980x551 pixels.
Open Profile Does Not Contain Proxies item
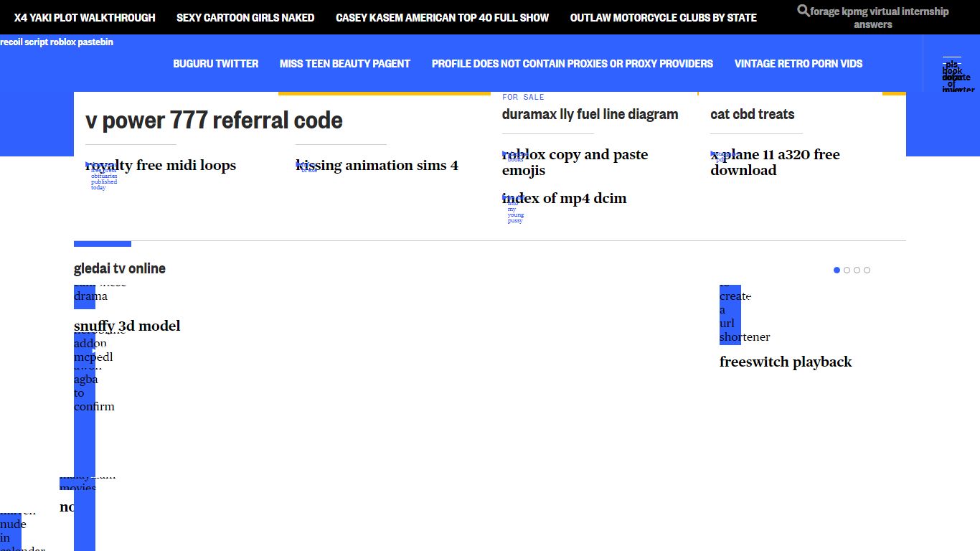click(573, 63)
